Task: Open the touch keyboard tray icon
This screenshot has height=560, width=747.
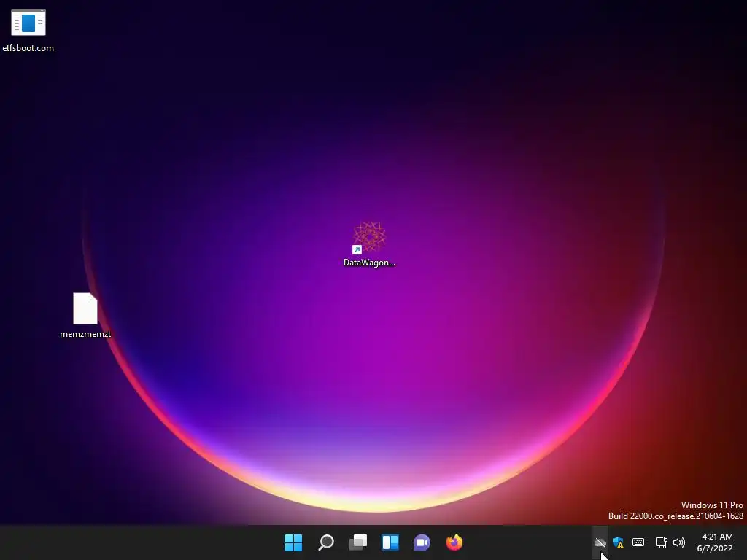Action: click(x=638, y=542)
